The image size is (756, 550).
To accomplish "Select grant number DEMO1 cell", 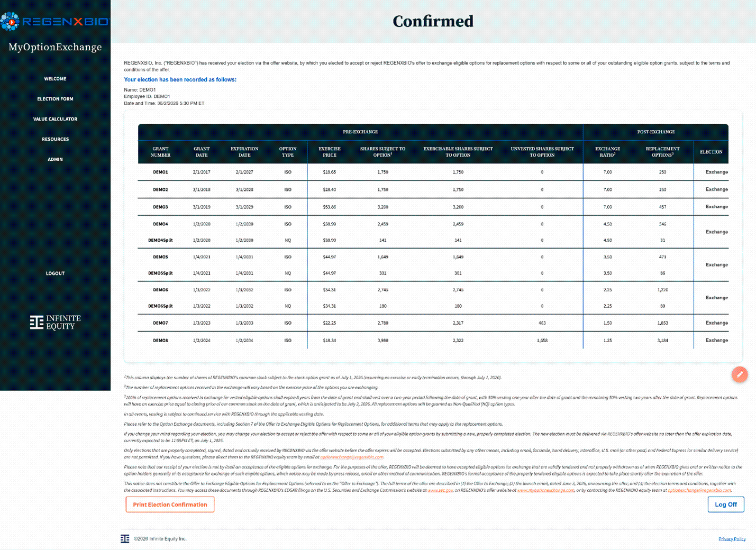I will click(161, 172).
